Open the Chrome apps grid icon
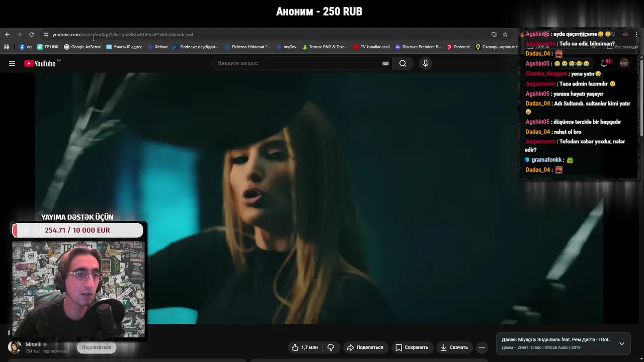644x362 pixels. (7, 47)
